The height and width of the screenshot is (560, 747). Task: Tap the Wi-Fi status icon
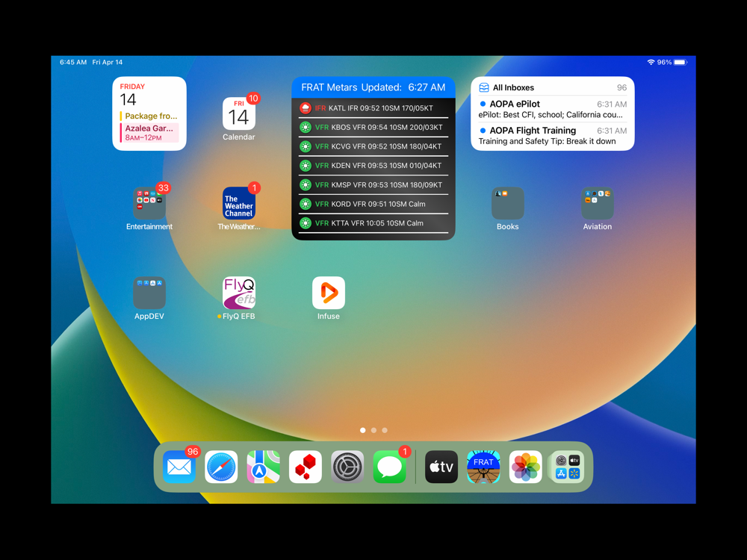point(651,63)
